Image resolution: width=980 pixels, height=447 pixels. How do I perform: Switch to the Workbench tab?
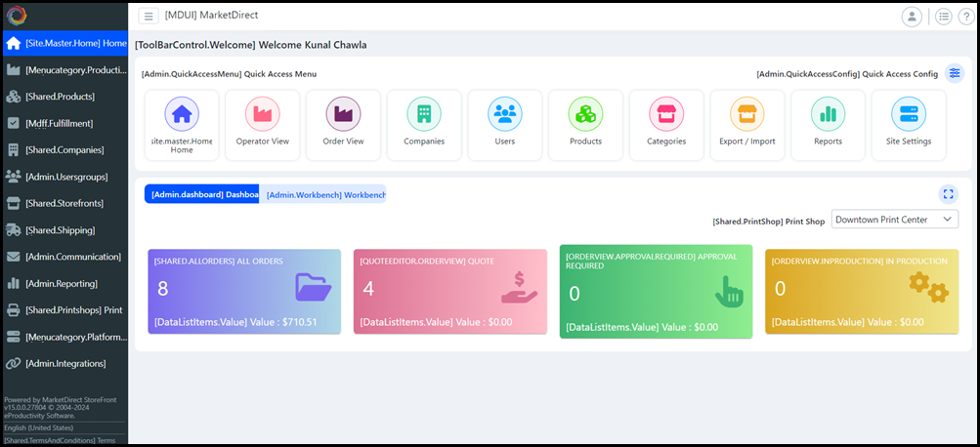click(325, 194)
